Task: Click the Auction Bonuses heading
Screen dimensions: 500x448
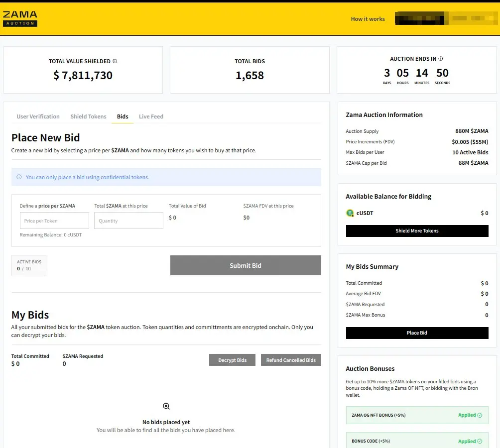Action: click(370, 368)
